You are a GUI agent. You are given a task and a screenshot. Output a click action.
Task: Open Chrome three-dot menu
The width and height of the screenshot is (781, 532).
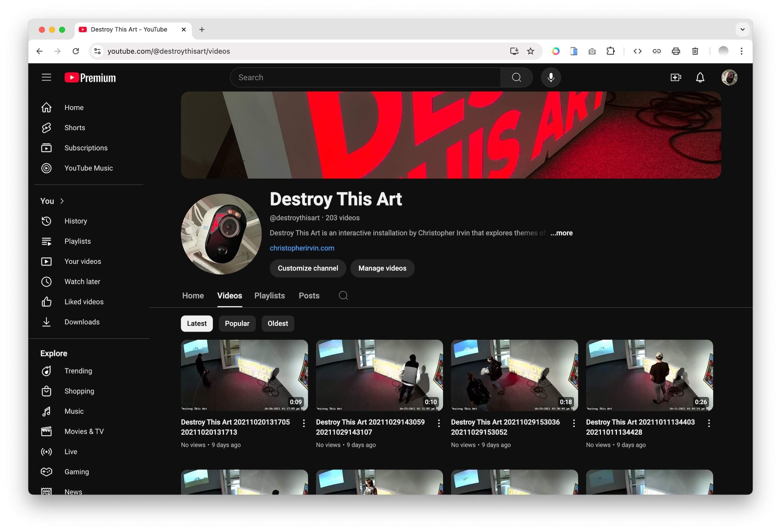(x=741, y=51)
